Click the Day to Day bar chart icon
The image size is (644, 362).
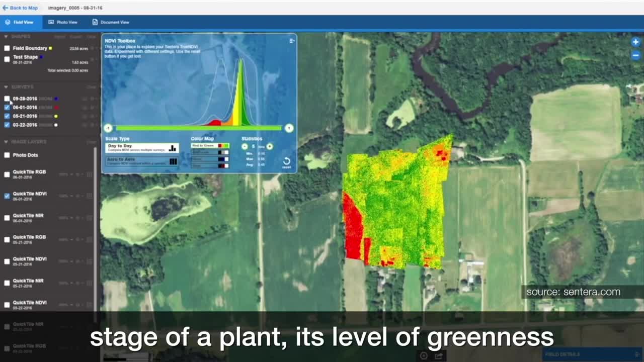pyautogui.click(x=173, y=148)
